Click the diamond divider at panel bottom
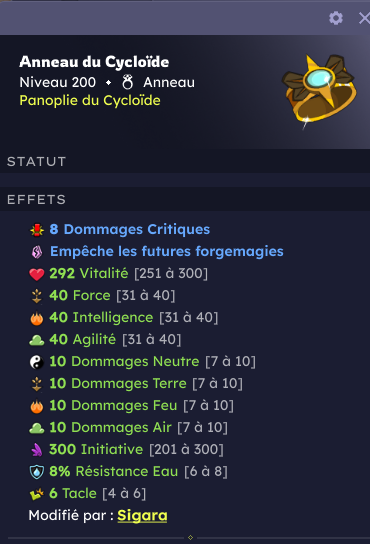The height and width of the screenshot is (544, 370). (190, 537)
